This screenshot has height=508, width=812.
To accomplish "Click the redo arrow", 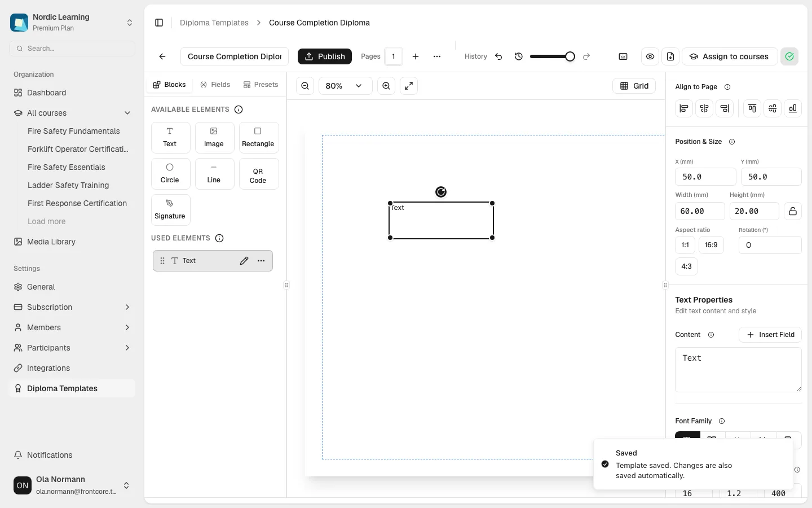I will point(586,56).
